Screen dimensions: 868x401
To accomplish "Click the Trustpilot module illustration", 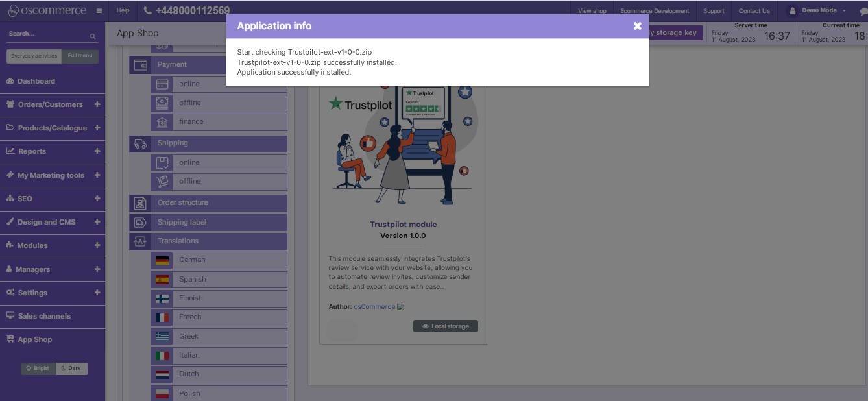I will 403,145.
